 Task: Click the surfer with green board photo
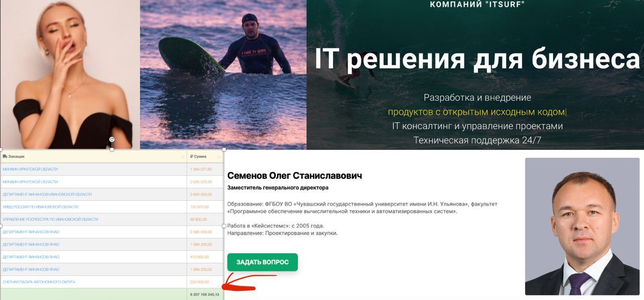[223, 74]
